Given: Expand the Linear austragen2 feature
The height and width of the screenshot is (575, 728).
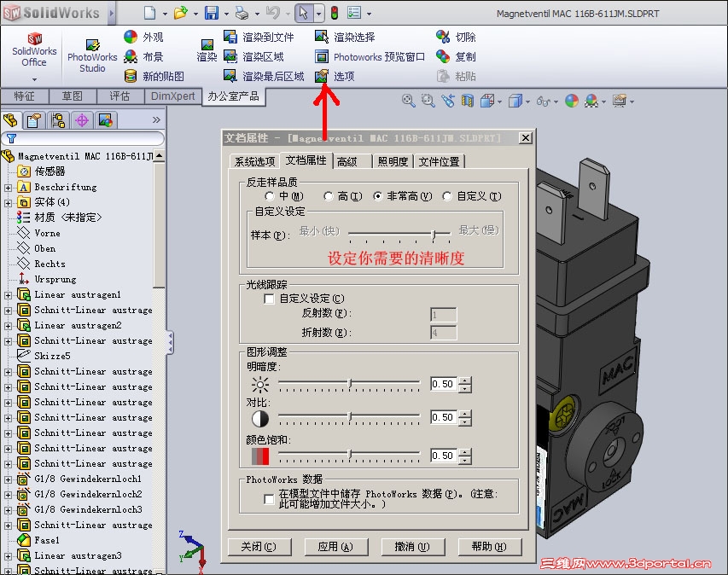Looking at the screenshot, I should coord(8,326).
